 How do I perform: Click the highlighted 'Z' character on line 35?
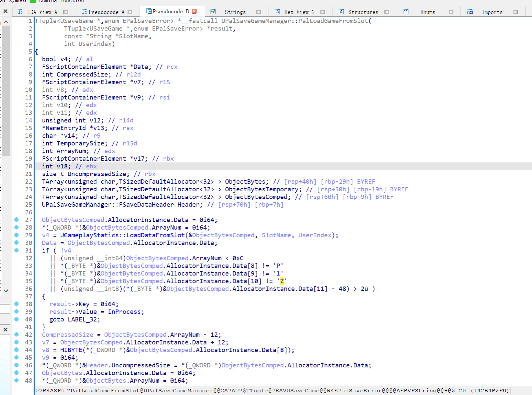pos(282,281)
